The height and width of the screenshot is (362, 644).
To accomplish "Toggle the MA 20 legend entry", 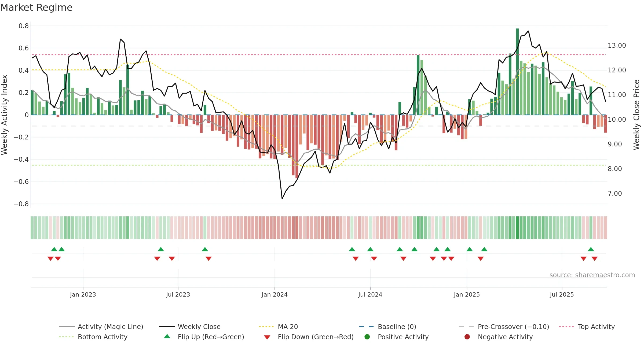I will tap(278, 327).
